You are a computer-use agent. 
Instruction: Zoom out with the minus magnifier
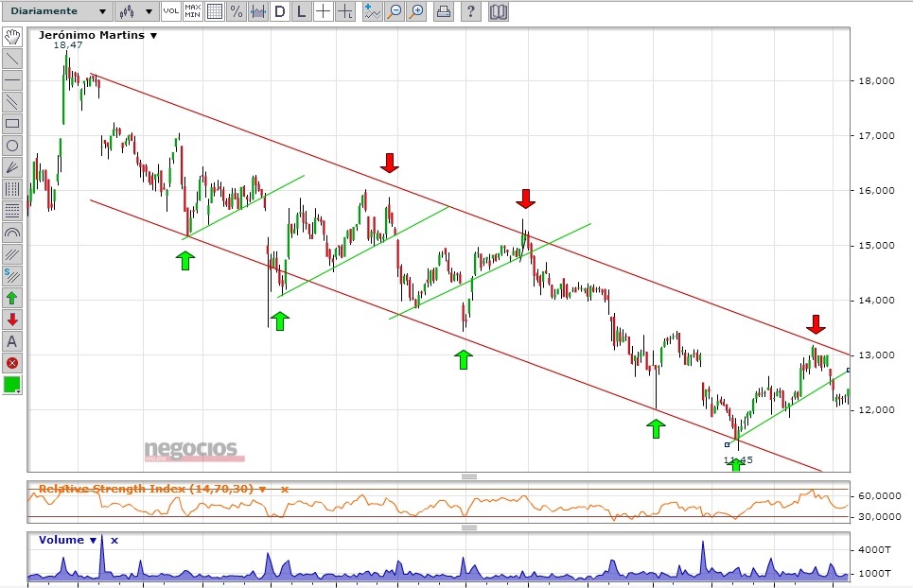tap(395, 11)
